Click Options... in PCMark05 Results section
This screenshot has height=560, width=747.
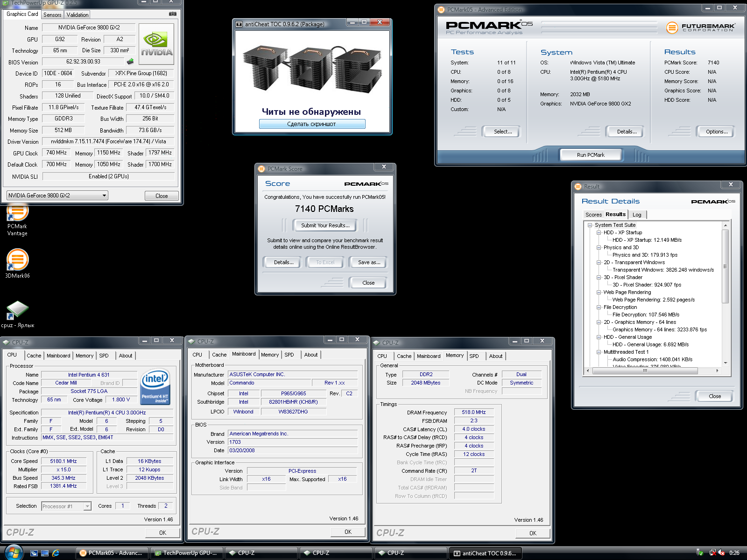point(717,132)
